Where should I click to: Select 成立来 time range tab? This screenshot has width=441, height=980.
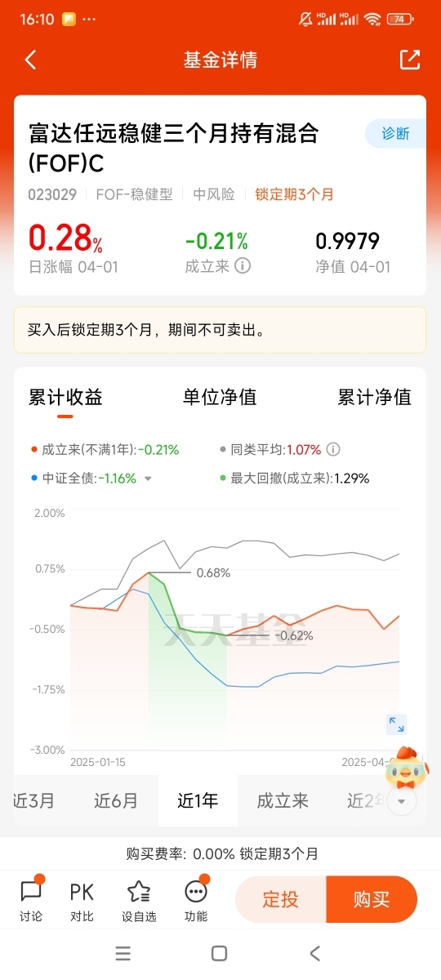coord(283,801)
